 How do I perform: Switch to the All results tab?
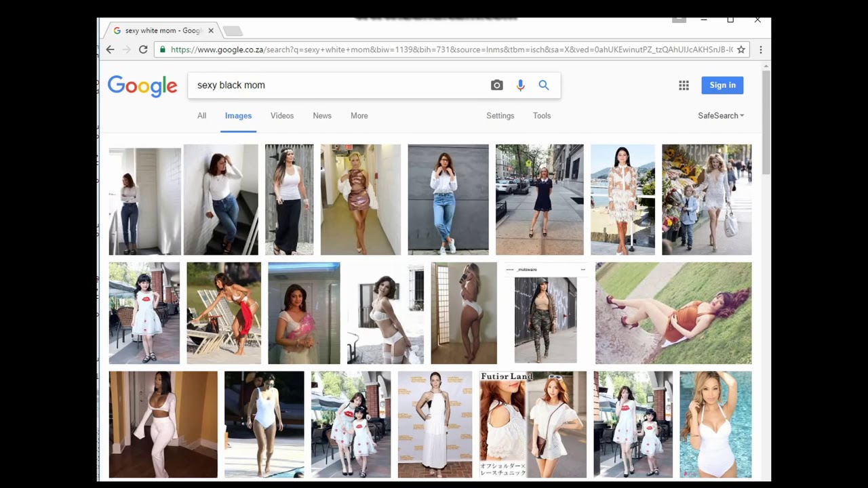pyautogui.click(x=201, y=116)
